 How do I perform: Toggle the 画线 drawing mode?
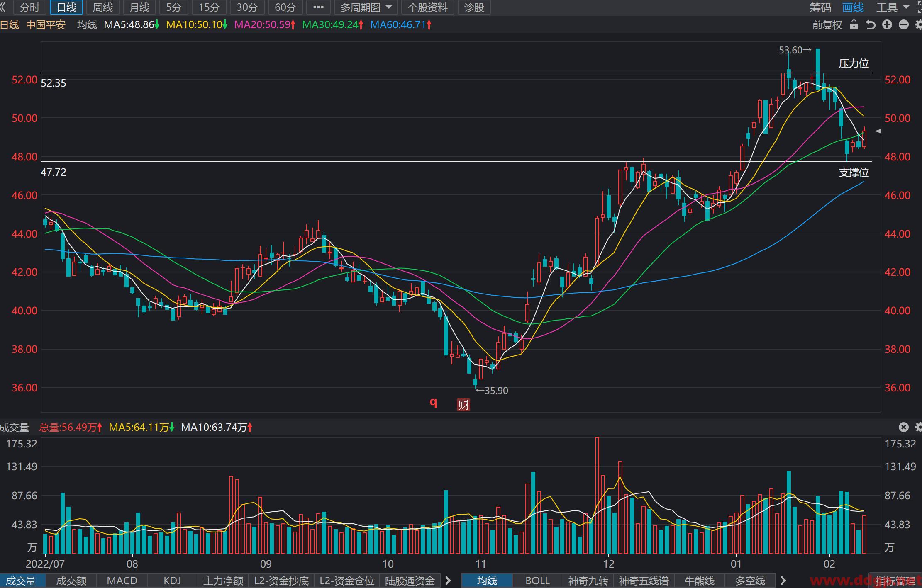coord(853,7)
